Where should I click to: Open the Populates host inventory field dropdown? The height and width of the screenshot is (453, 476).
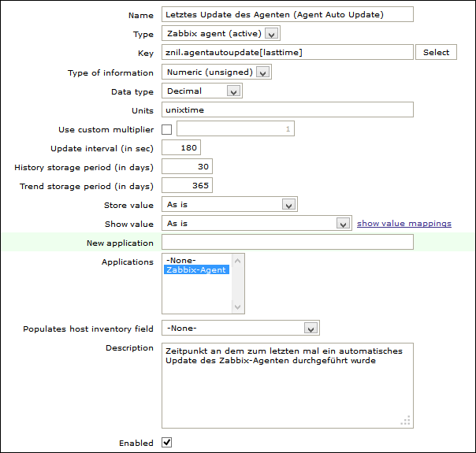[240, 329]
